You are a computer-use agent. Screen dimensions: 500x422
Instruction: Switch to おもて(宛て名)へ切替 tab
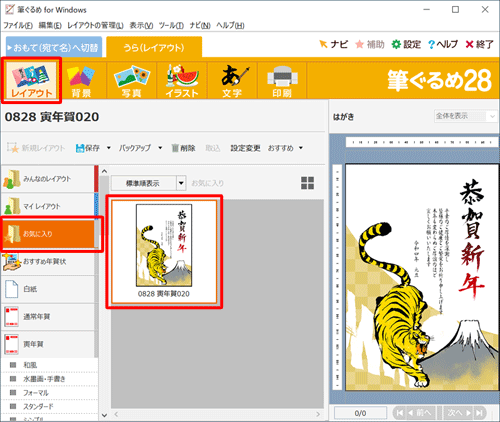pyautogui.click(x=54, y=47)
